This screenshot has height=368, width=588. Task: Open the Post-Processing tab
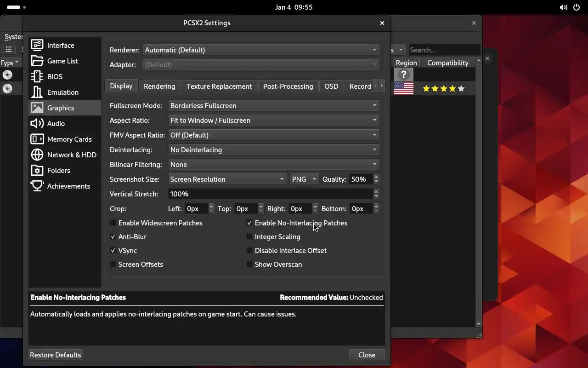(x=288, y=86)
